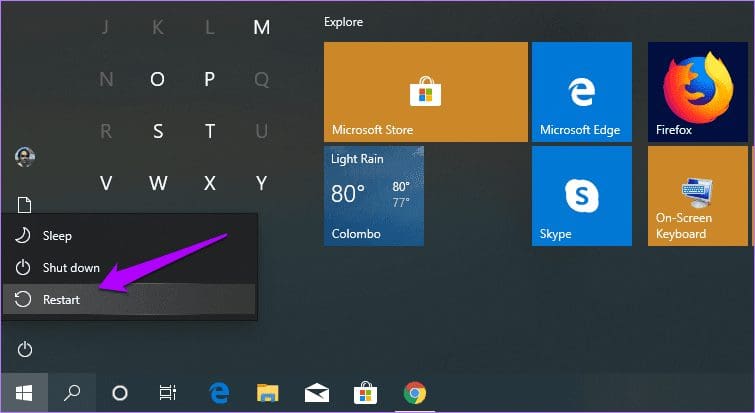Click the Windows Start button

24,393
